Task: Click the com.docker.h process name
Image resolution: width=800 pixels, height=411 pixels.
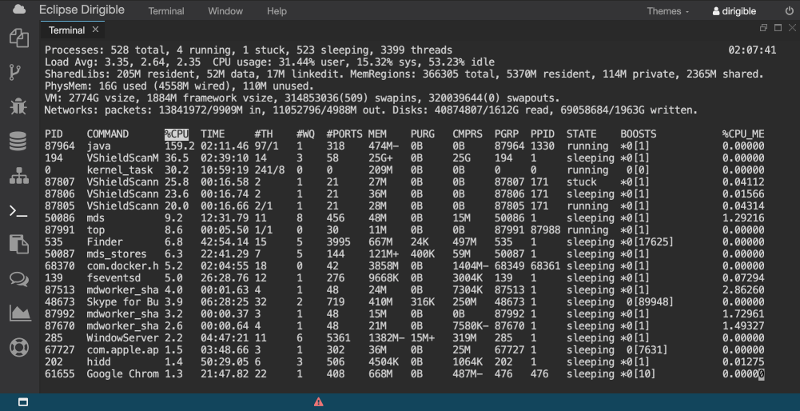Action: point(122,266)
